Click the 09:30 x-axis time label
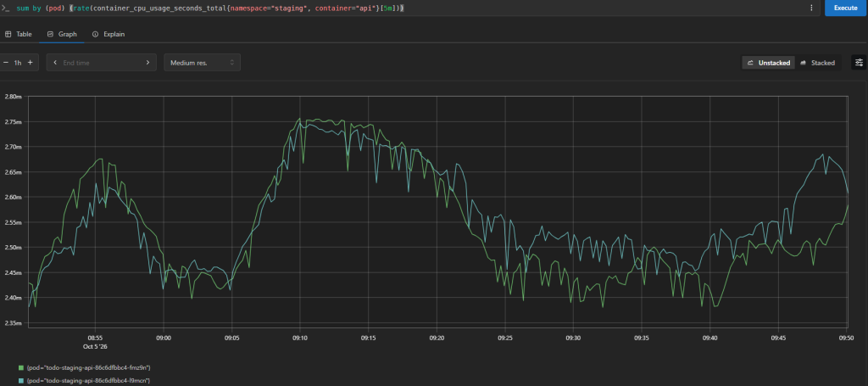The height and width of the screenshot is (386, 868). (x=574, y=337)
